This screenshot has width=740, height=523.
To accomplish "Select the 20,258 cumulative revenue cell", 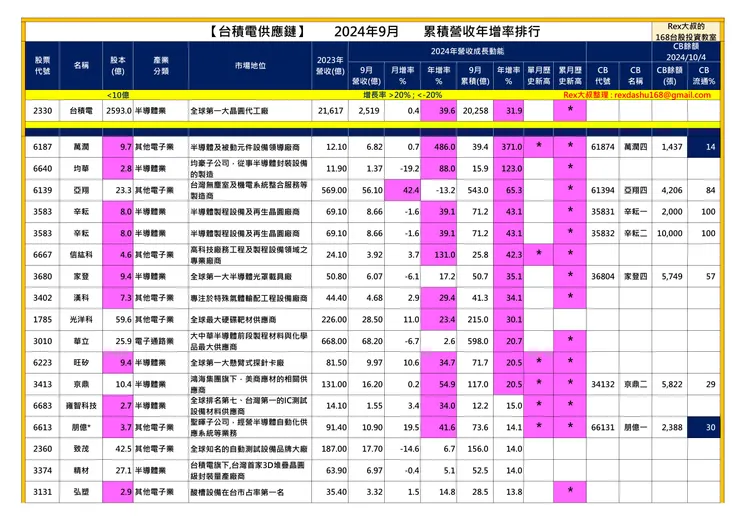I will pos(475,111).
